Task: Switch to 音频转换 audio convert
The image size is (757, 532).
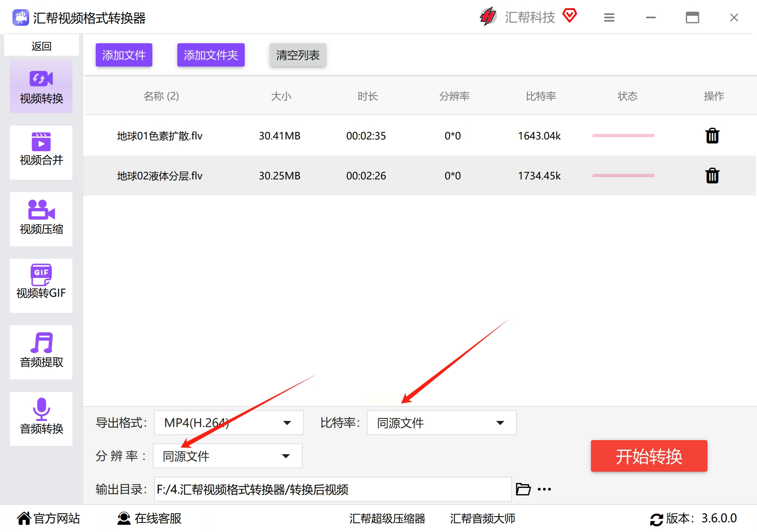Action: (41, 418)
